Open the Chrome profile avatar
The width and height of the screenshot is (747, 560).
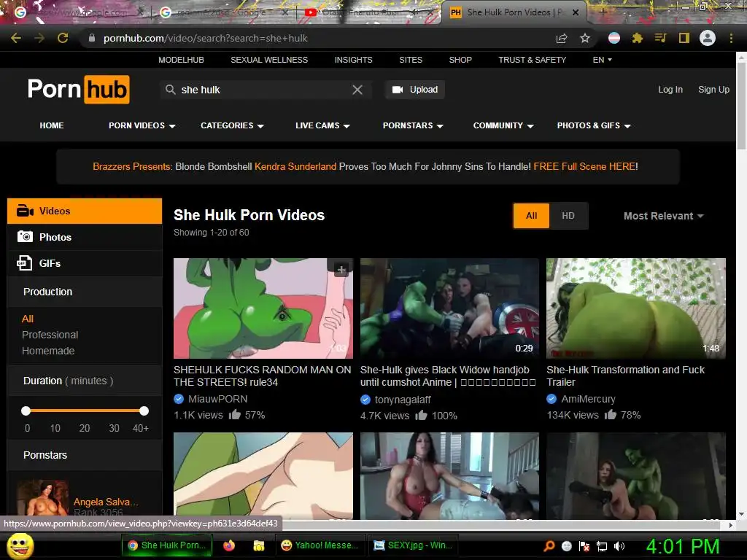(x=708, y=38)
